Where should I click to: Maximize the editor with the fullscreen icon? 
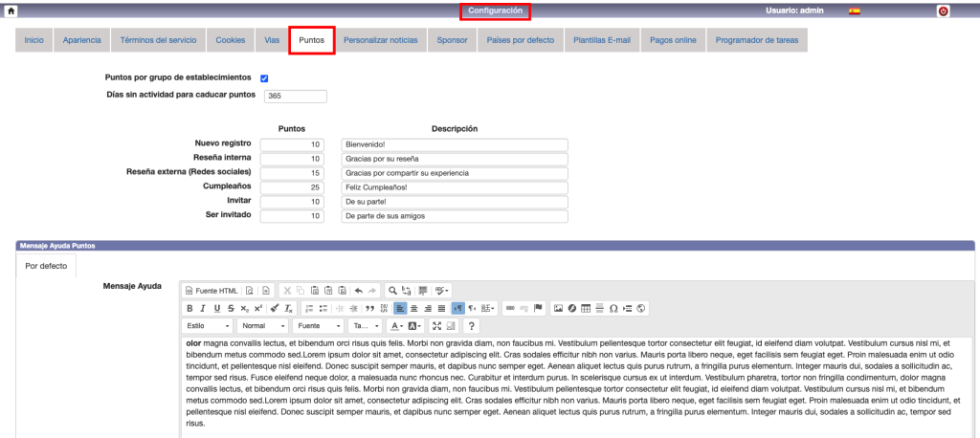point(436,326)
